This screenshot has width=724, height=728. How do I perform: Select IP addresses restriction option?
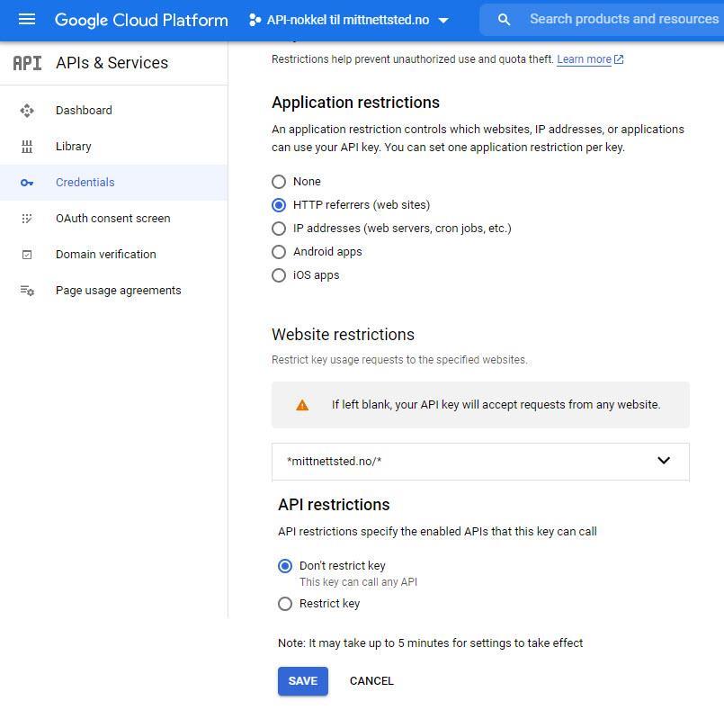pyautogui.click(x=279, y=229)
